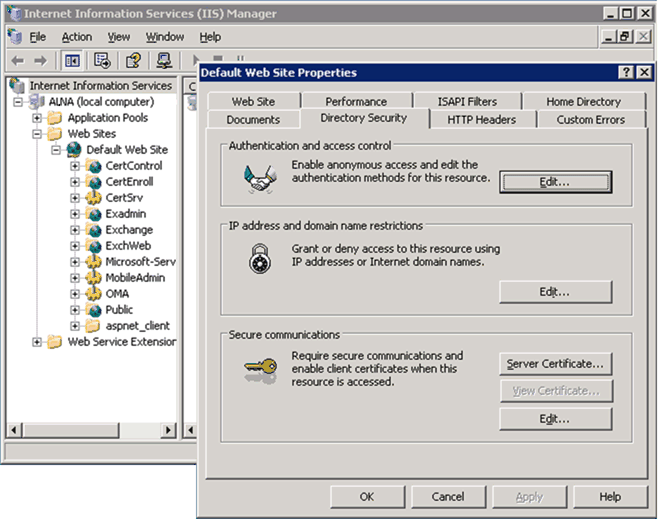Click the tree pane scroll-left arrow
The image size is (658, 519).
coord(14,430)
